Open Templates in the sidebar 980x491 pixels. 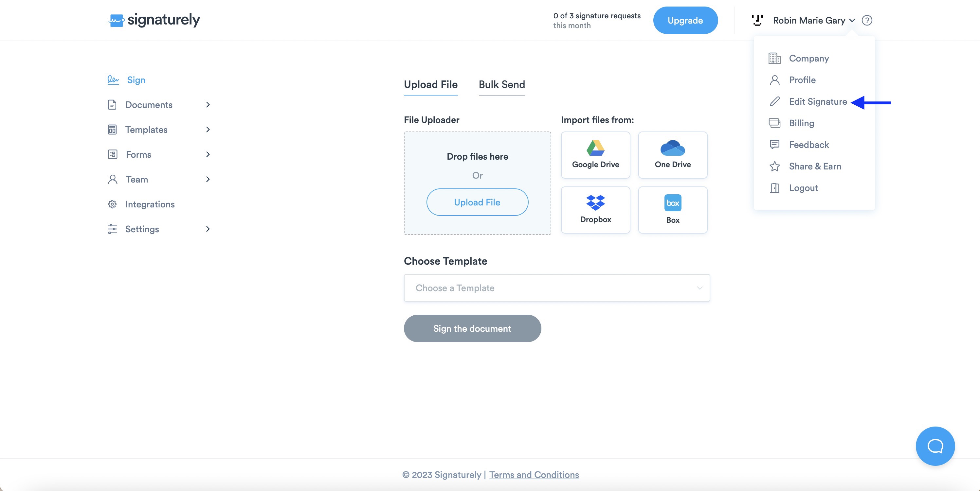tap(146, 130)
